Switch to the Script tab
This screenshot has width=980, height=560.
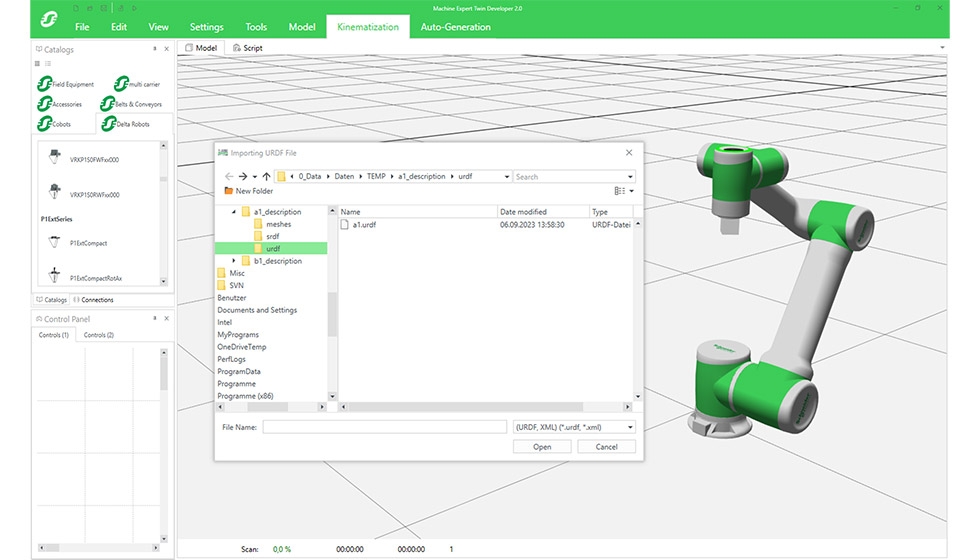pyautogui.click(x=247, y=48)
